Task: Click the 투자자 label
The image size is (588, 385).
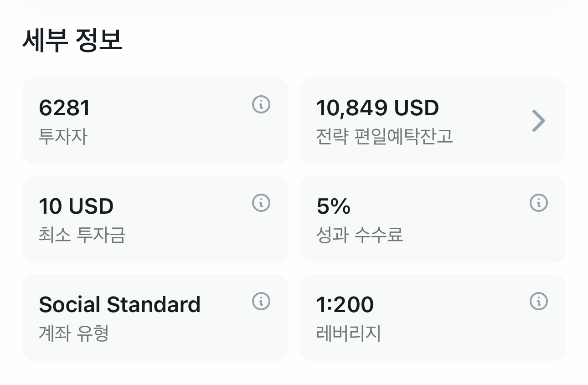Action: (63, 136)
